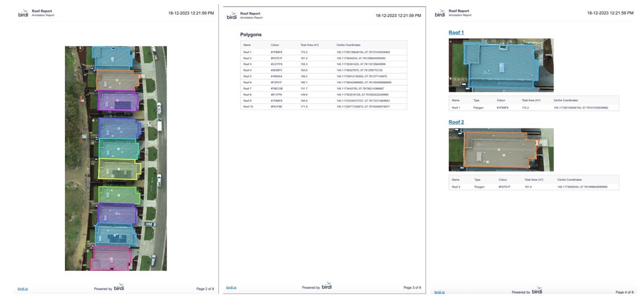Click the Roof Report title on the Polygons page
Viewport: 644px width, 298px height.
250,14
